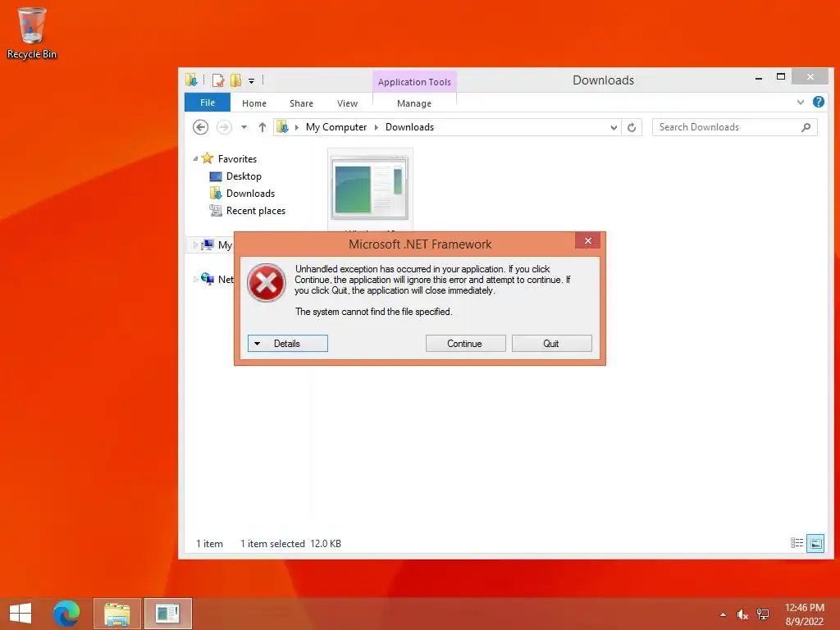Go back using the Back arrow

coord(200,127)
